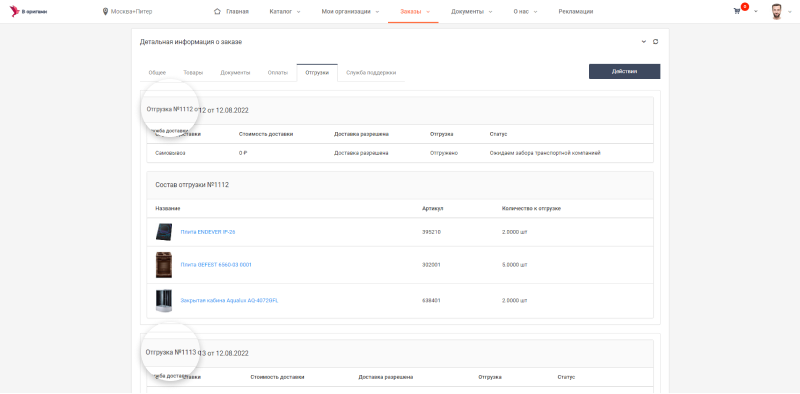Open the Документы tab in order details

235,72
